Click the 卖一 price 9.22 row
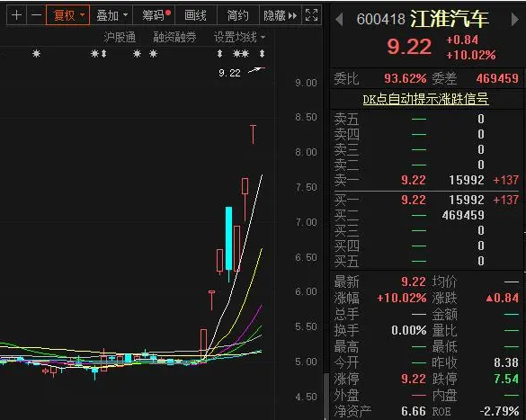 [x=426, y=180]
